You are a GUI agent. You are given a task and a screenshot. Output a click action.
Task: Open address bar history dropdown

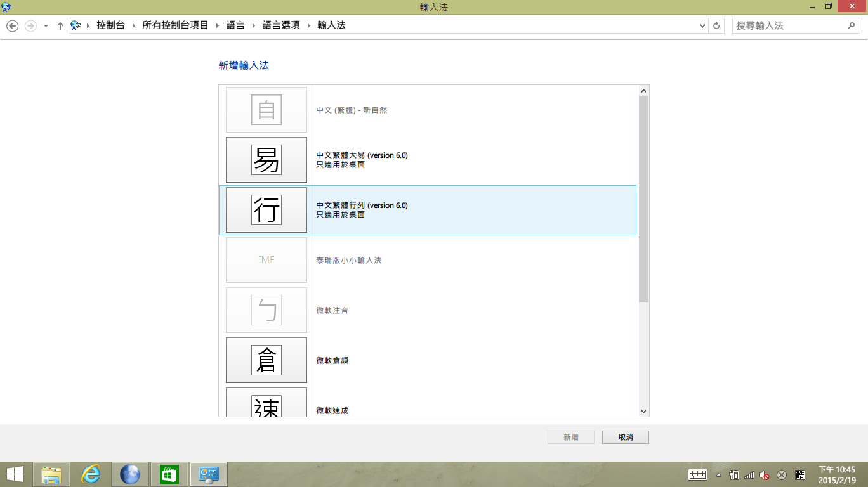[702, 26]
